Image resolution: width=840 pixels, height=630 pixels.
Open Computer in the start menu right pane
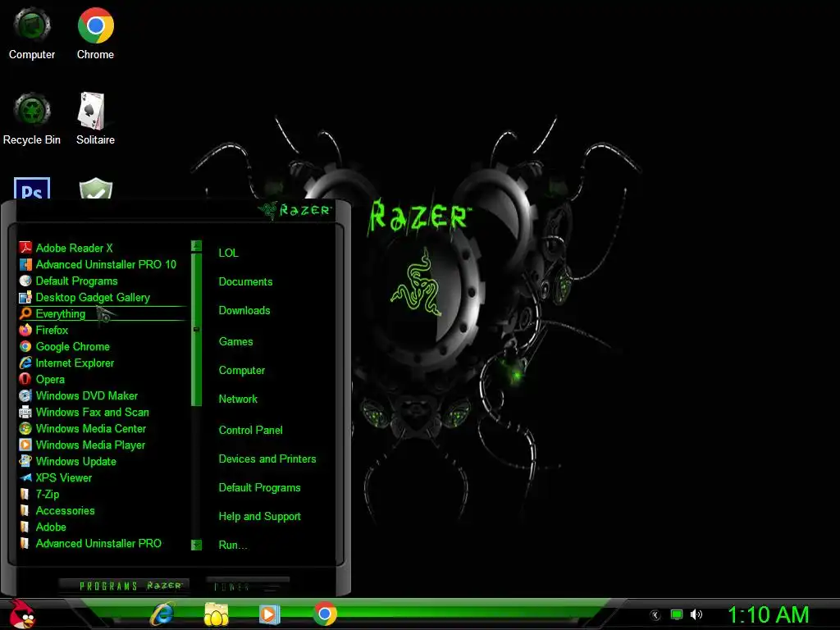click(242, 371)
